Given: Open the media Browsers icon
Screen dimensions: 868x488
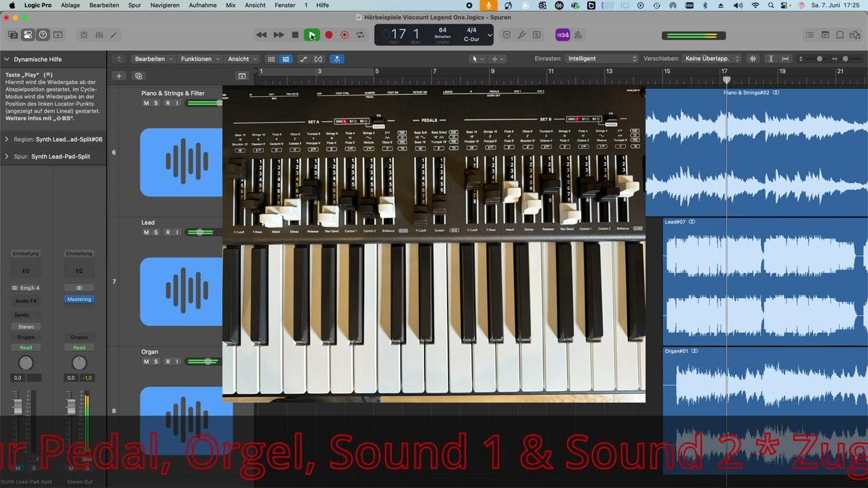Looking at the screenshot, I should point(856,35).
